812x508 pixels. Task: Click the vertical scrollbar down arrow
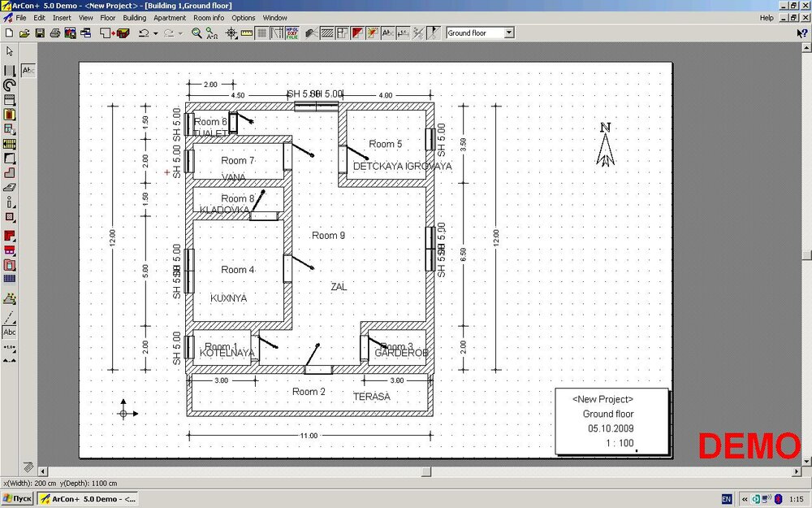806,461
